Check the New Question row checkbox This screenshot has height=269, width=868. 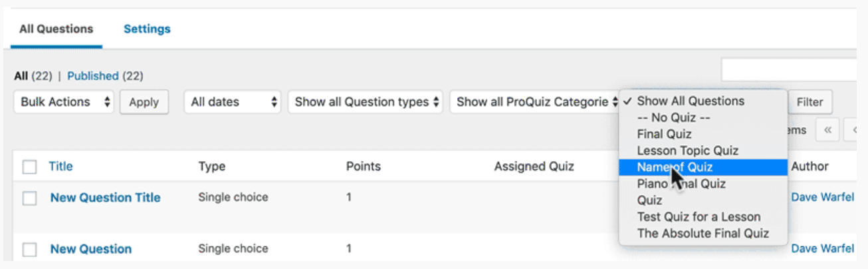pos(29,249)
